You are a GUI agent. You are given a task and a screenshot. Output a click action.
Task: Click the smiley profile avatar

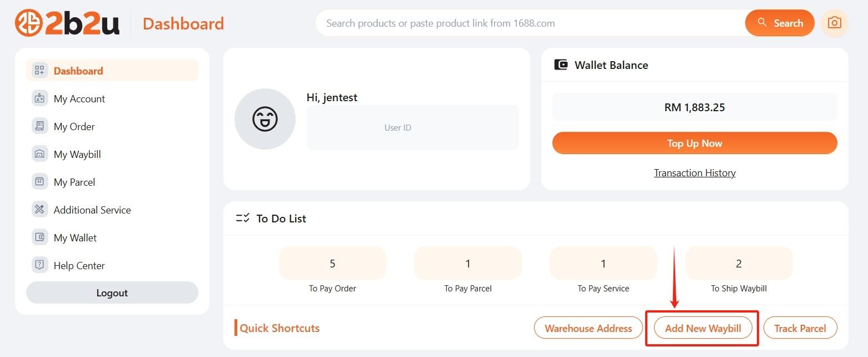point(265,118)
